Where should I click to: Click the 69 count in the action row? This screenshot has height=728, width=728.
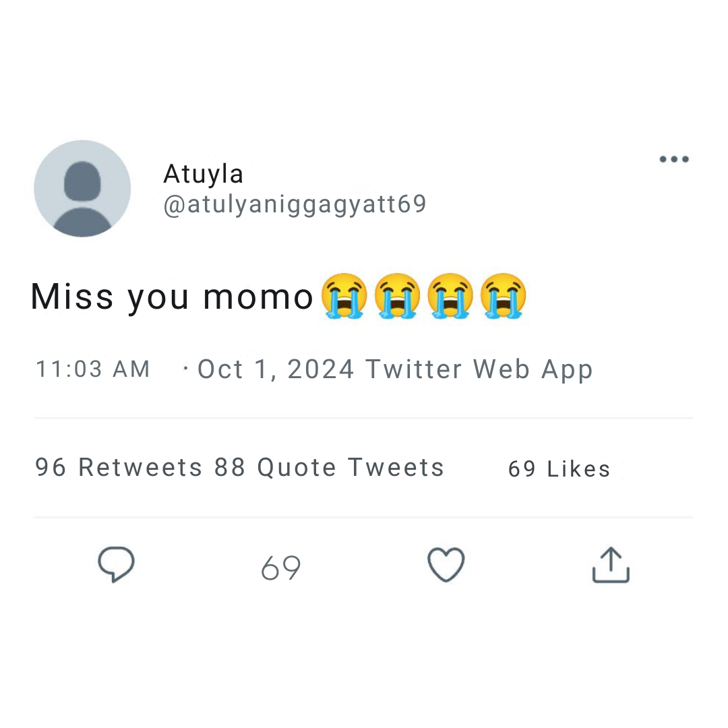pyautogui.click(x=280, y=568)
